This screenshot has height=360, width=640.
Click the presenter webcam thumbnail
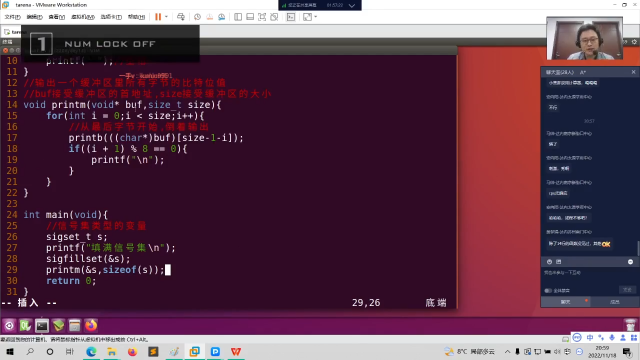(x=584, y=39)
